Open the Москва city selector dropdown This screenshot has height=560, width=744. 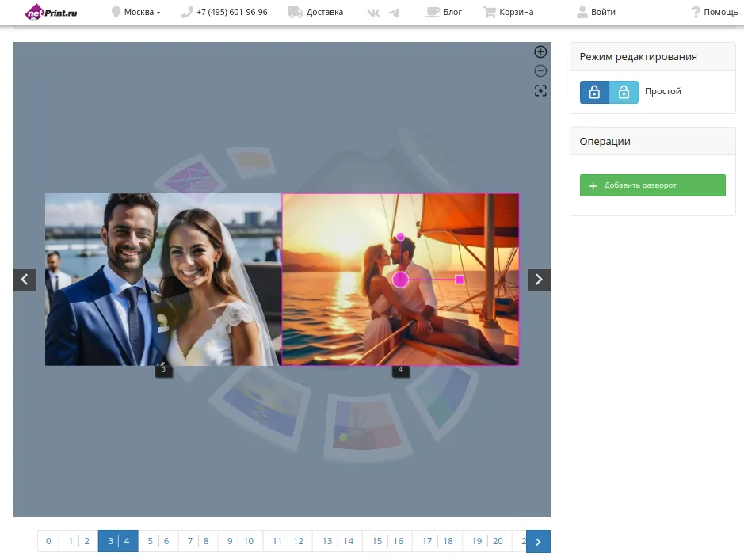pyautogui.click(x=136, y=12)
